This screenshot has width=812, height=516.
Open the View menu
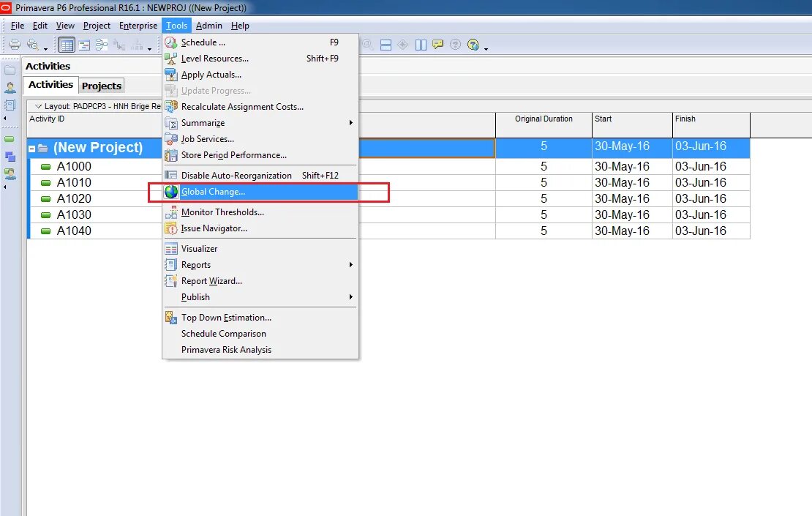65,26
